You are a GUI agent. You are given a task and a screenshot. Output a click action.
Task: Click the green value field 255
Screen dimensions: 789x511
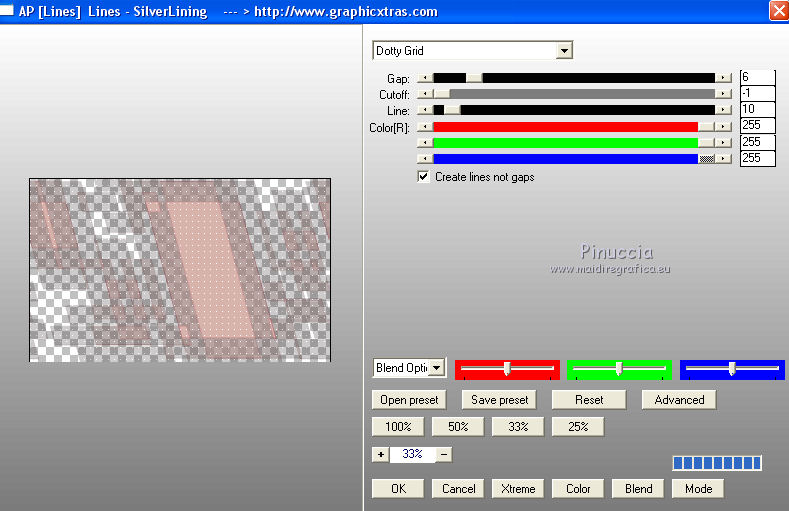[758, 142]
